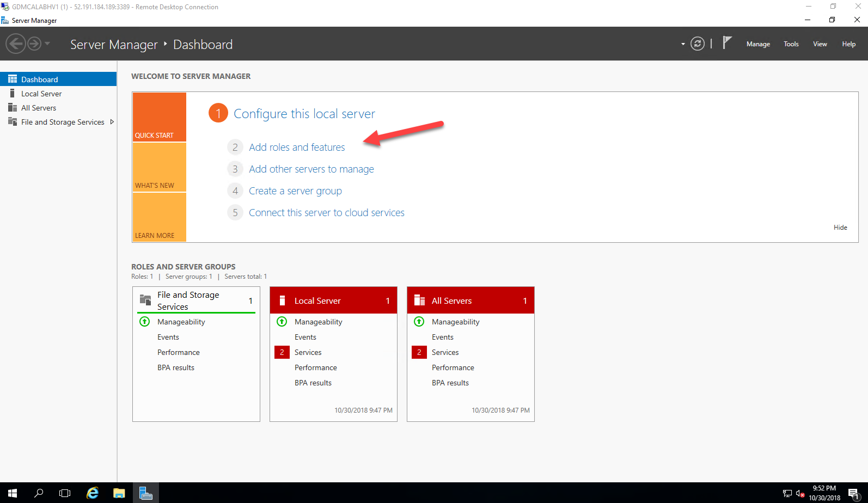Open File Explorer from taskbar
Viewport: 868px width, 503px height.
pos(119,493)
